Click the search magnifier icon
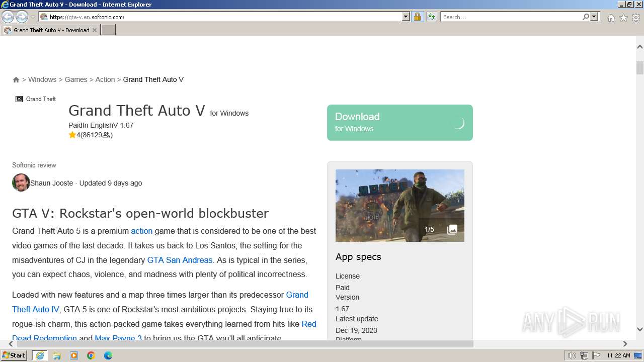 pos(586,17)
